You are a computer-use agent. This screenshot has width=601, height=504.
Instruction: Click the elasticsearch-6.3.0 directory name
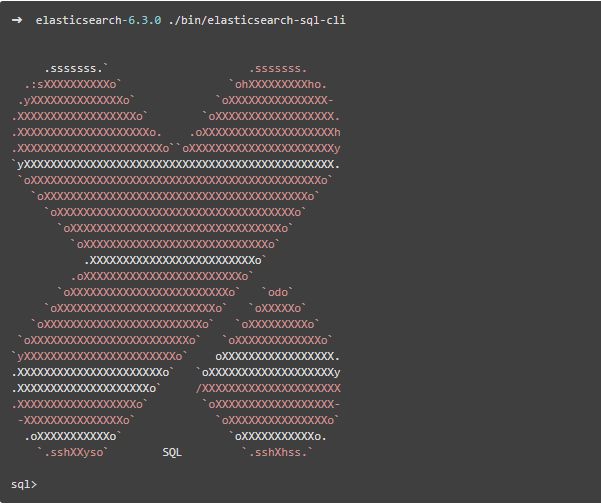[x=99, y=20]
